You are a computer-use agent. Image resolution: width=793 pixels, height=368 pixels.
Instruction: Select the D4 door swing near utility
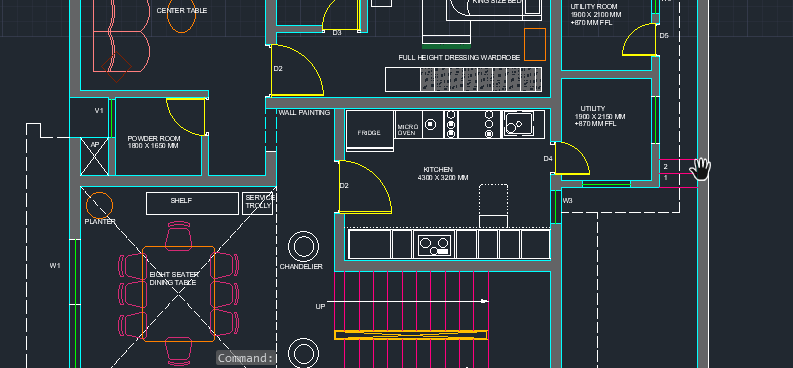tap(572, 158)
